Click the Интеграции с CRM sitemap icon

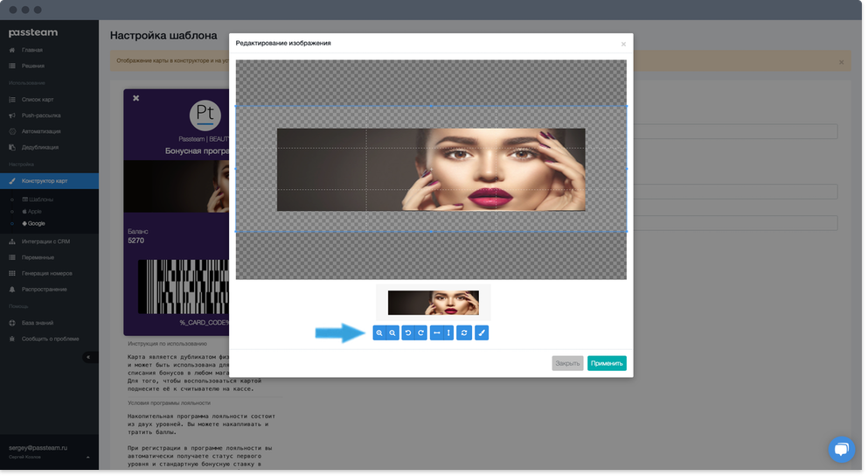coord(11,241)
